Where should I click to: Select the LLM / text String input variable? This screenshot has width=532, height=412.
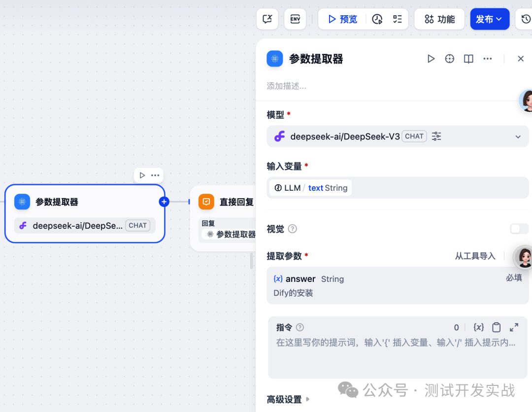[x=311, y=188]
